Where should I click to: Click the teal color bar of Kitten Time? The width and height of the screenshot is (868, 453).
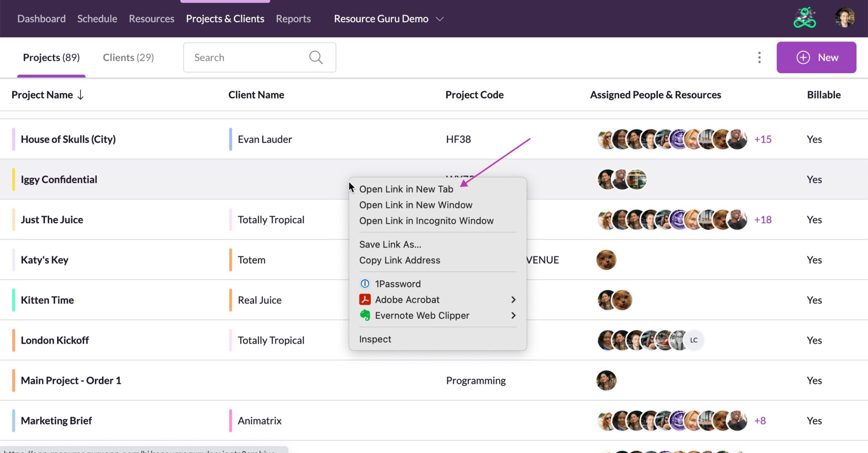pos(14,300)
